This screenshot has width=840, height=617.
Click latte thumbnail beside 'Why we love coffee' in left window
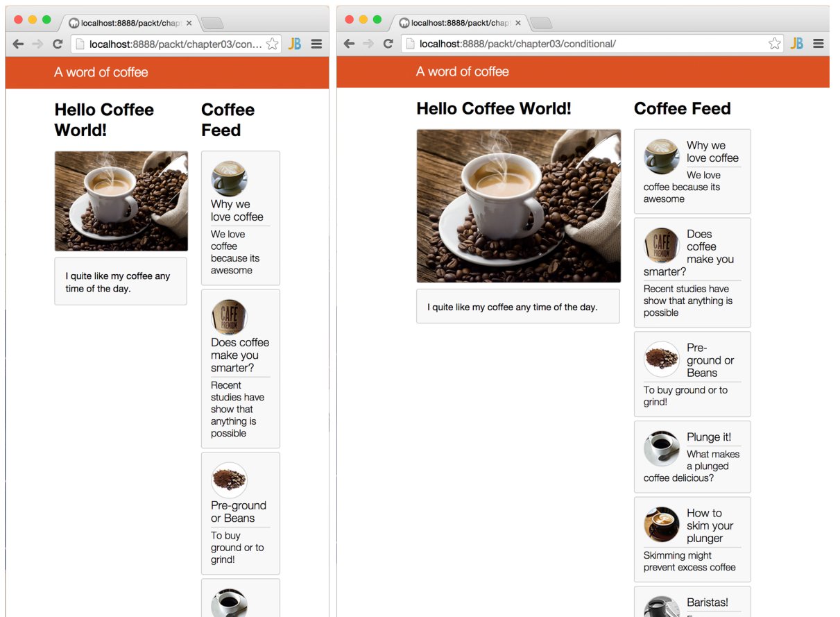pos(230,179)
